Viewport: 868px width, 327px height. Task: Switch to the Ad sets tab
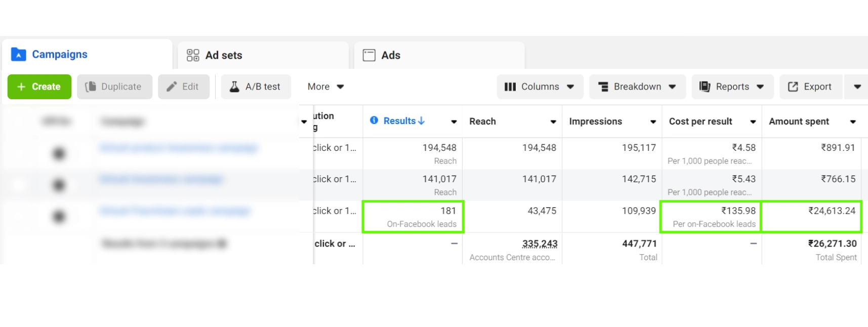pos(263,55)
